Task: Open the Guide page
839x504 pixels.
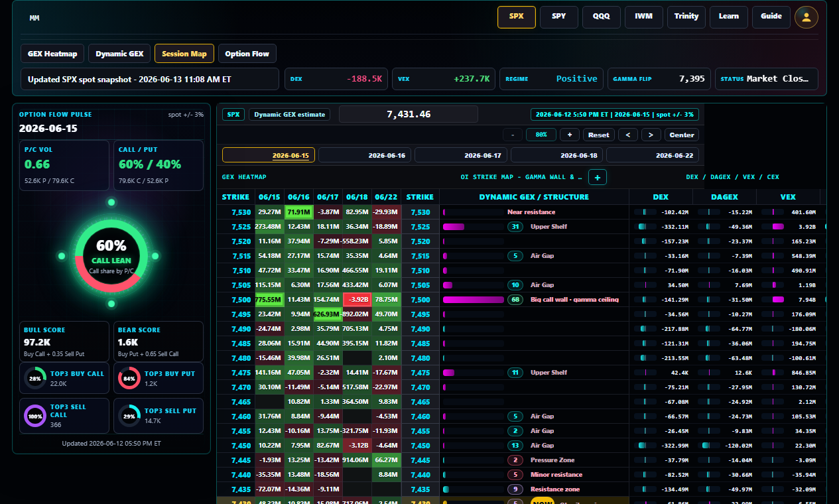Action: pyautogui.click(x=771, y=17)
